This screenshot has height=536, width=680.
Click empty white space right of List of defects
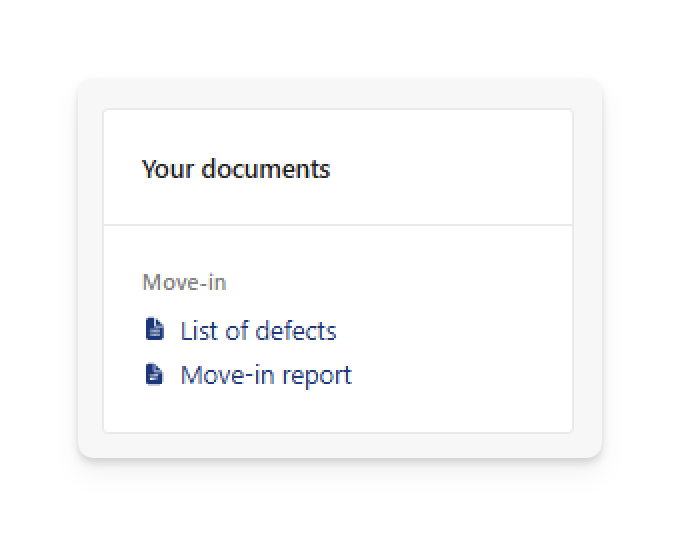click(x=451, y=331)
